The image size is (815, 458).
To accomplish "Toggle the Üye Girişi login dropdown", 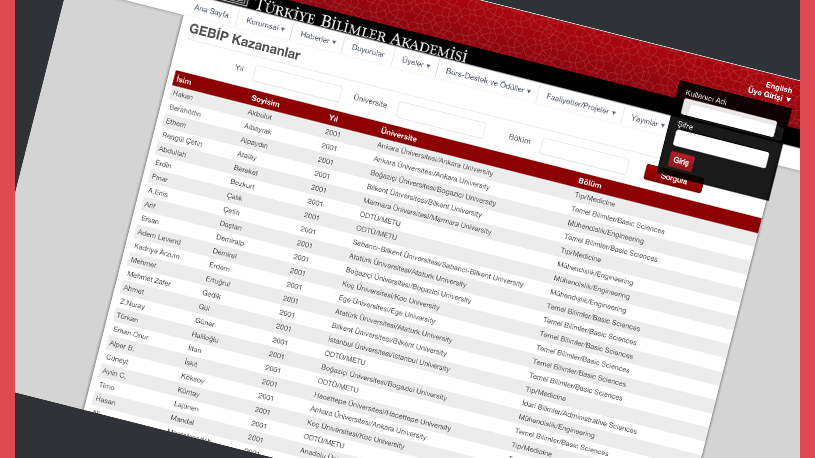I will 769,95.
